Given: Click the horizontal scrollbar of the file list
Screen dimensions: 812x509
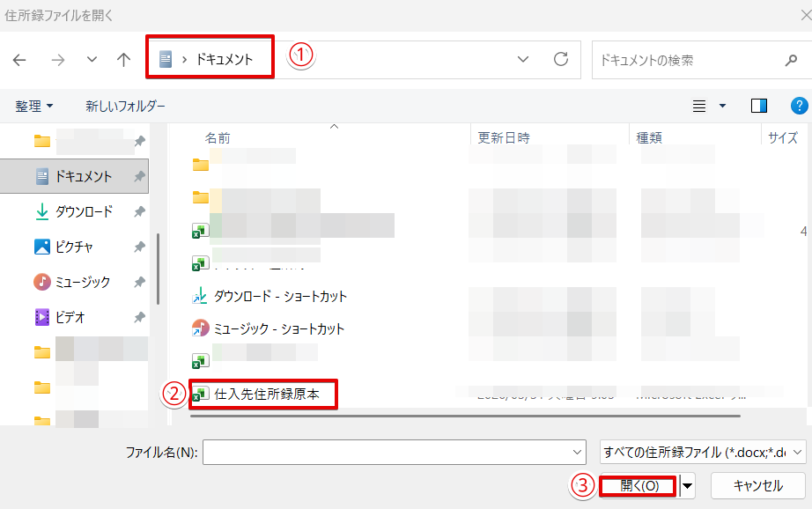Looking at the screenshot, I should click(465, 416).
